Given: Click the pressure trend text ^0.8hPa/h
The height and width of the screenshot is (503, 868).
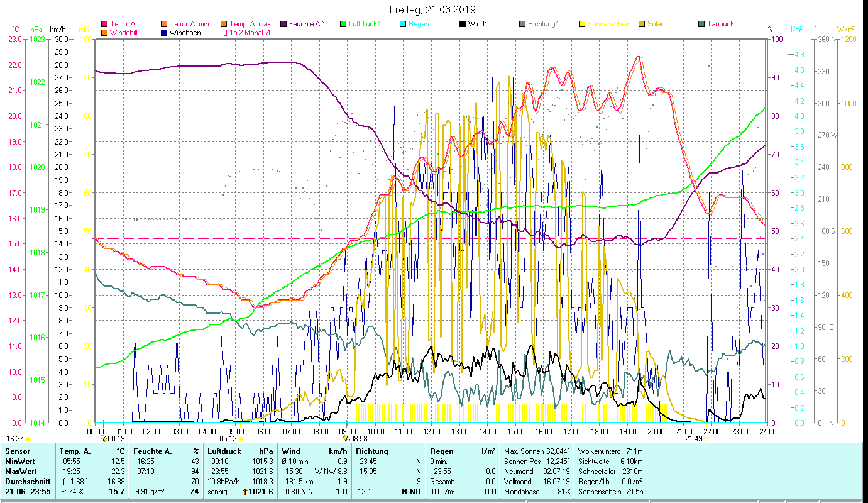Looking at the screenshot, I should click(224, 482).
